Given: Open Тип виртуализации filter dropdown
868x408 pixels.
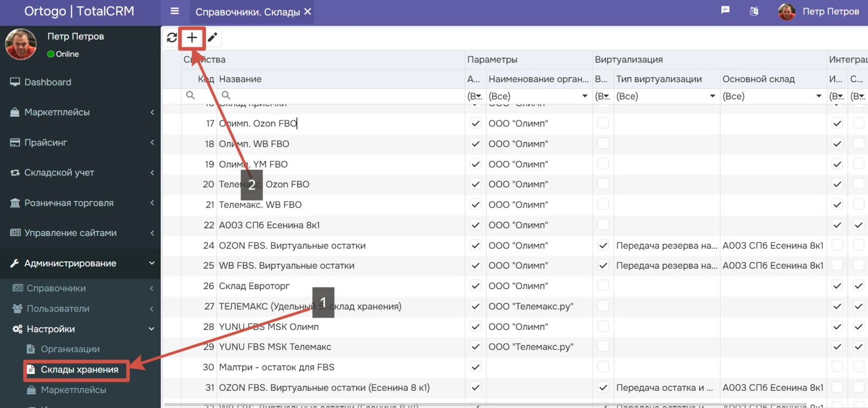Looking at the screenshot, I should (x=712, y=96).
